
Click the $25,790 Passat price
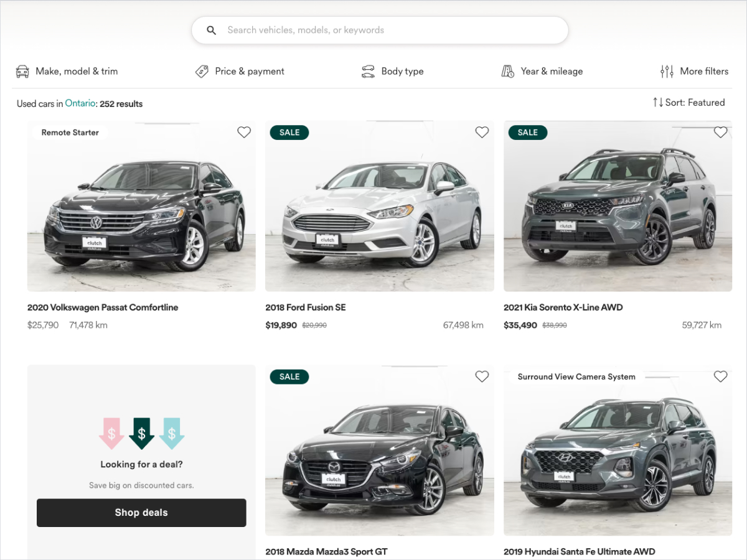pos(43,325)
